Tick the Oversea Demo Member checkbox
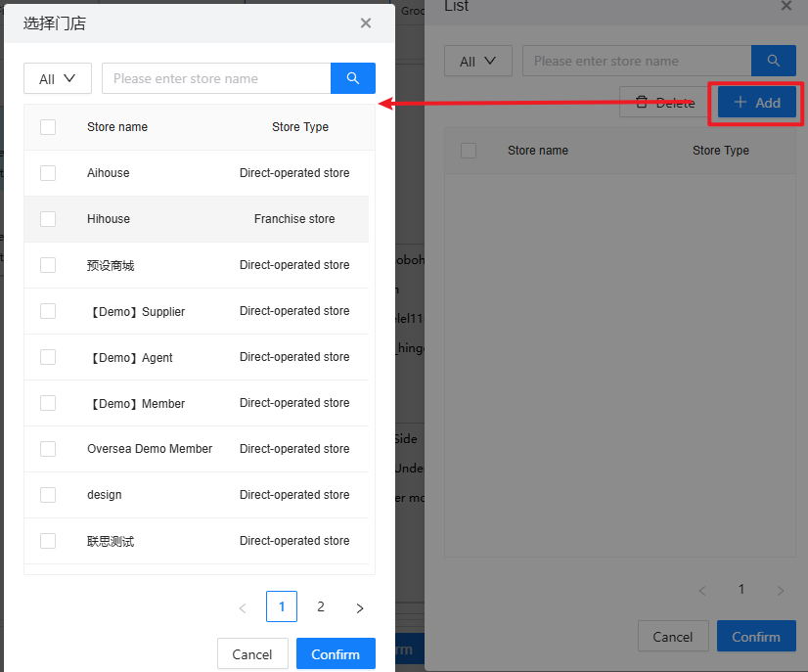808x672 pixels. [48, 449]
